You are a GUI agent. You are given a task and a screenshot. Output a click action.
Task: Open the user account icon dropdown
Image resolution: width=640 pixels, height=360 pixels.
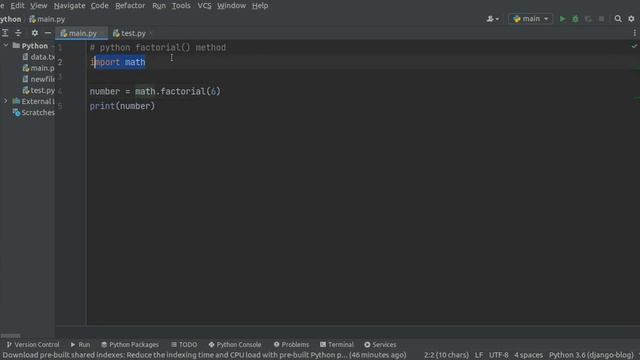pyautogui.click(x=493, y=19)
